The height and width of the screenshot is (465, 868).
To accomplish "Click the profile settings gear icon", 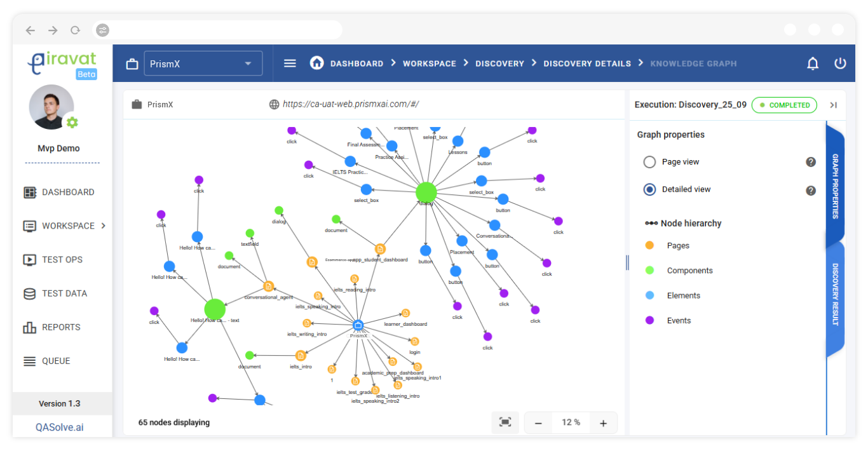I will click(x=72, y=123).
